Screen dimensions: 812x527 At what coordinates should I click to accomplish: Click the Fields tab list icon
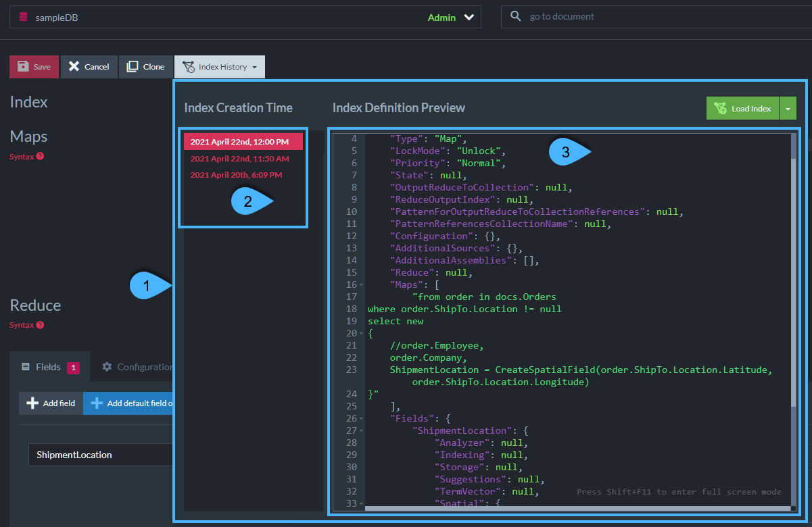(26, 367)
